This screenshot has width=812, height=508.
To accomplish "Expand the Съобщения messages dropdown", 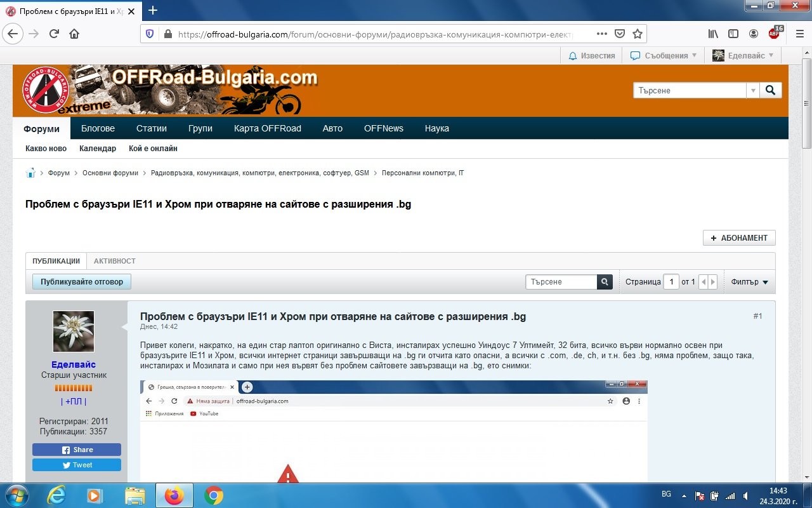I will tap(663, 55).
